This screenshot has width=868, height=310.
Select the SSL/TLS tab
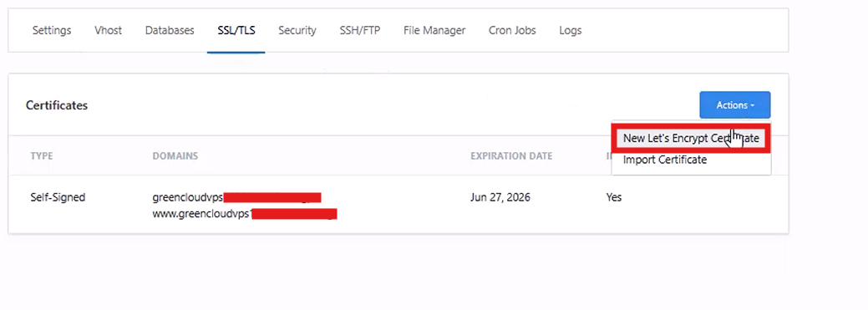(236, 30)
